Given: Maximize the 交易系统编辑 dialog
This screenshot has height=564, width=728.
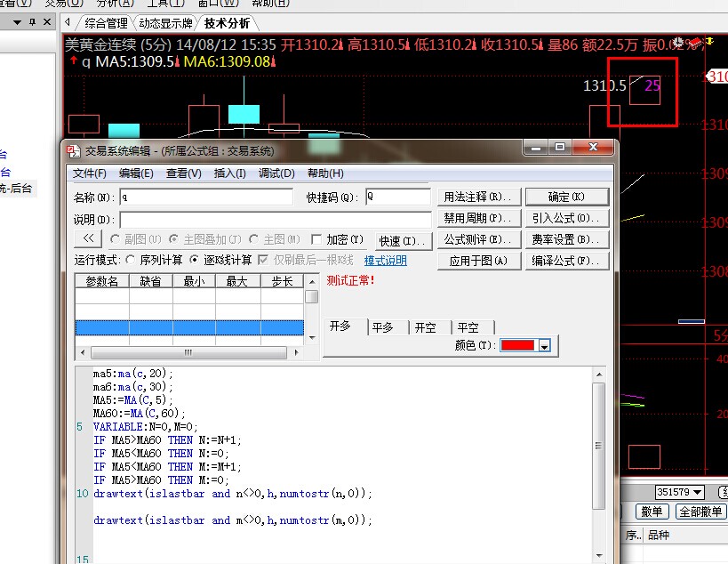Looking at the screenshot, I should [x=560, y=148].
